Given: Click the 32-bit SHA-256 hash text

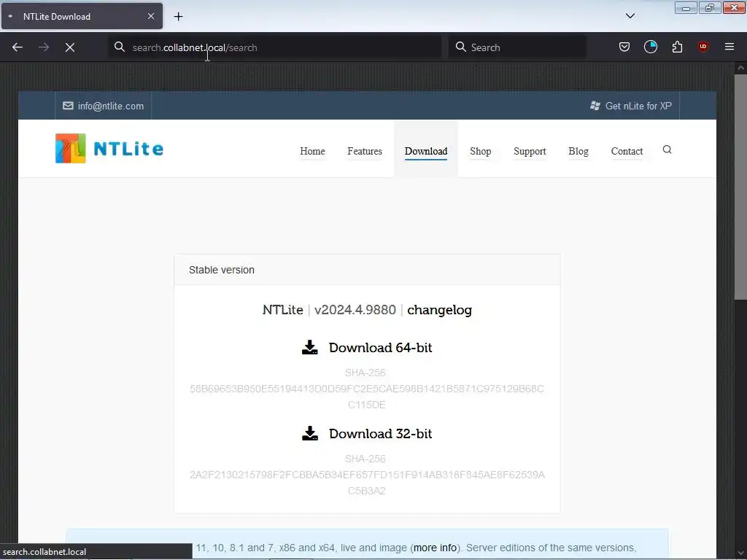Looking at the screenshot, I should (367, 483).
